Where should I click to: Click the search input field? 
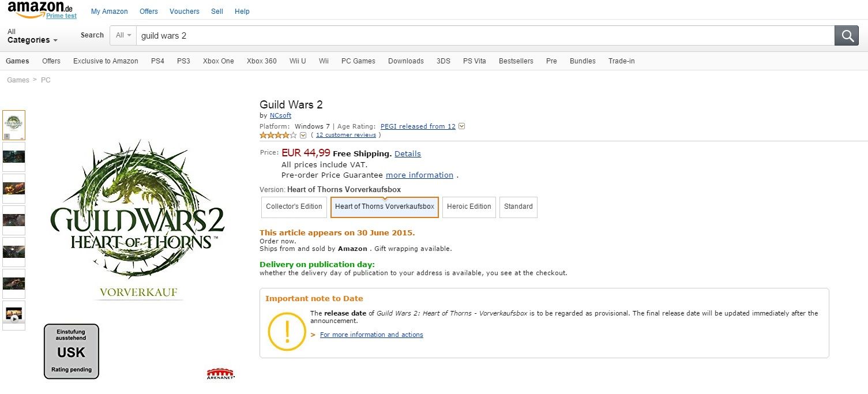pyautogui.click(x=484, y=36)
